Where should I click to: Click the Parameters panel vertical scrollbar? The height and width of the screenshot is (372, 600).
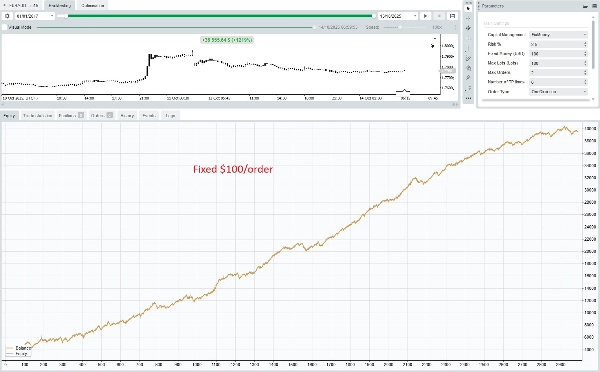click(593, 44)
